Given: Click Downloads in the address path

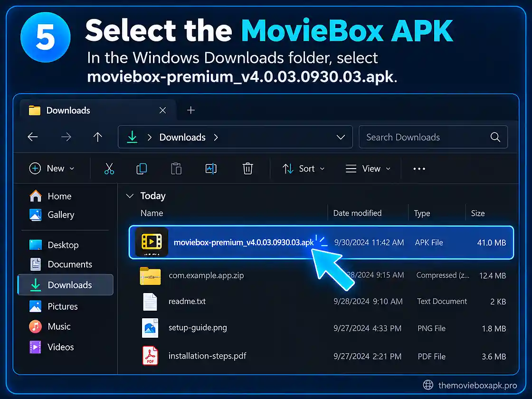Looking at the screenshot, I should (182, 137).
